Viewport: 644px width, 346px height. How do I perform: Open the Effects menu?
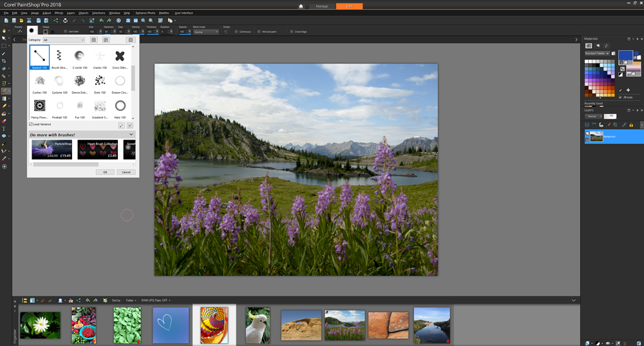[59, 13]
